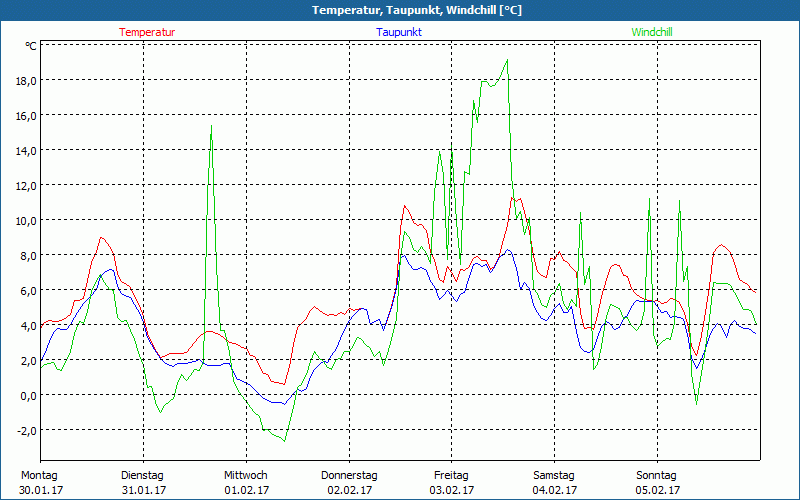This screenshot has width=800, height=500.
Task: Click the °C unit label on y-axis
Action: pos(31,46)
